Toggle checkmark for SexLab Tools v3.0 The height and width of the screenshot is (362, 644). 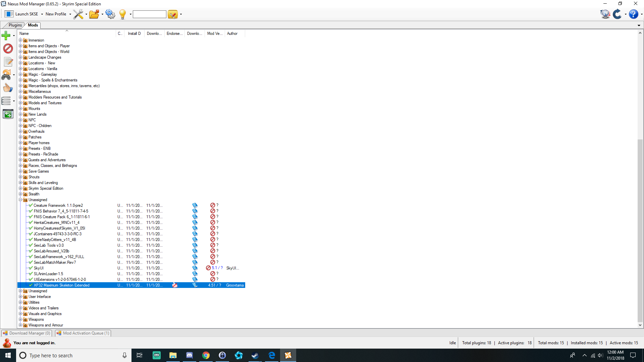(x=31, y=245)
